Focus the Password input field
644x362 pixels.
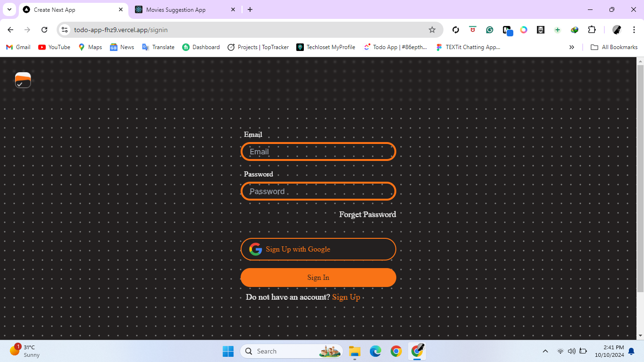coord(318,191)
